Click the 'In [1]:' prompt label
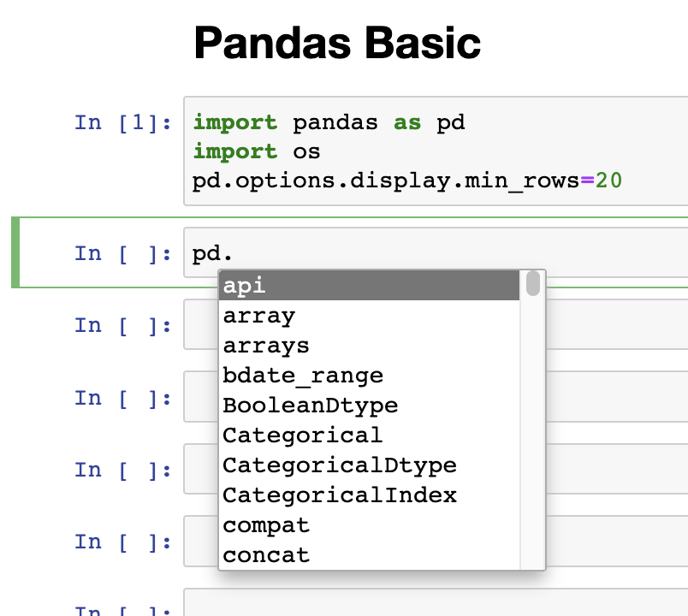This screenshot has width=688, height=616. click(123, 122)
